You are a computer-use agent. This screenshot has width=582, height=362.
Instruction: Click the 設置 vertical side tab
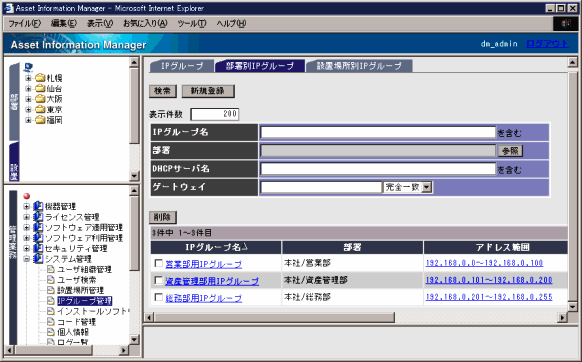[14, 162]
